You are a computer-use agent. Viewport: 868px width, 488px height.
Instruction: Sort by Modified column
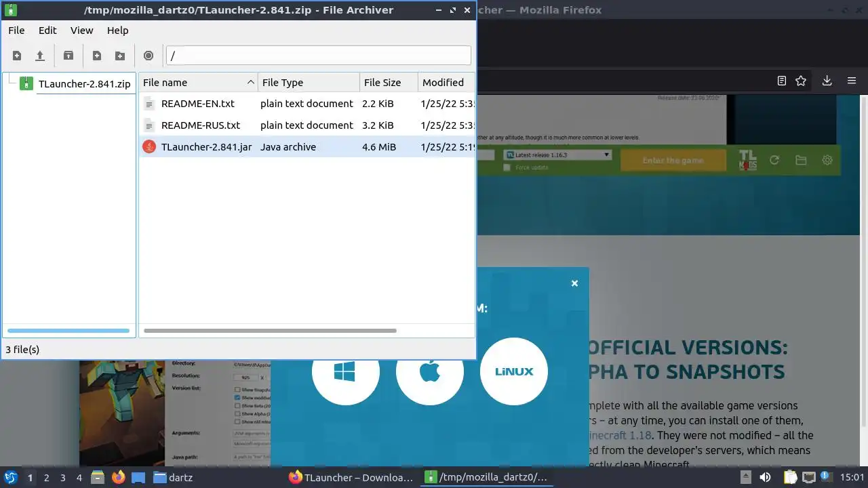tap(446, 83)
